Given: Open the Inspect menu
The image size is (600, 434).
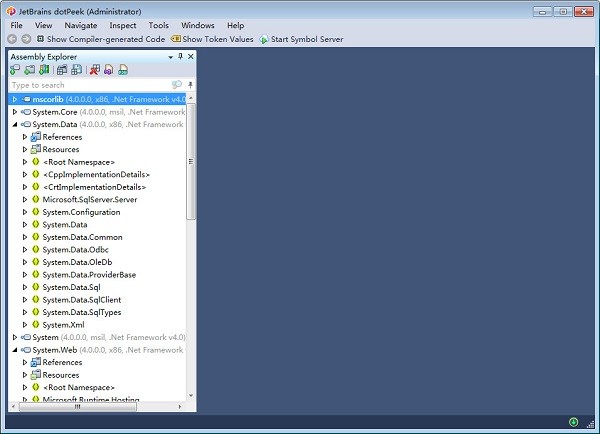Looking at the screenshot, I should (x=123, y=25).
